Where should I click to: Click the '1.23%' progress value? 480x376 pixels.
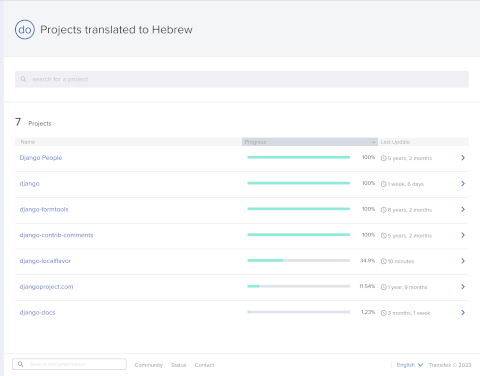click(368, 312)
